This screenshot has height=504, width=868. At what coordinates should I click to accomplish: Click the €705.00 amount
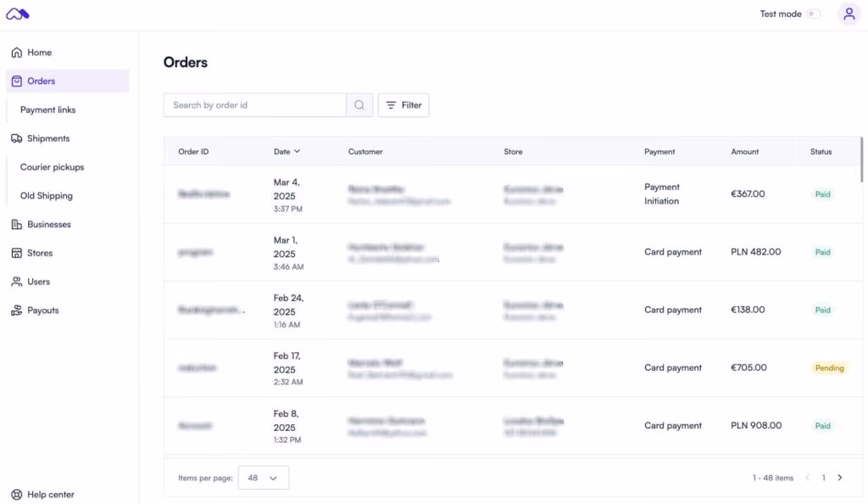(x=748, y=367)
